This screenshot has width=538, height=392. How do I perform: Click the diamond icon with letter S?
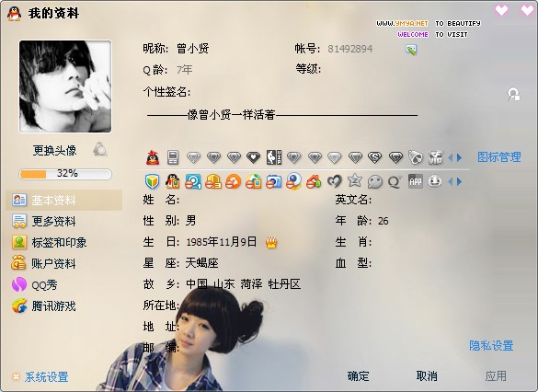click(x=374, y=157)
